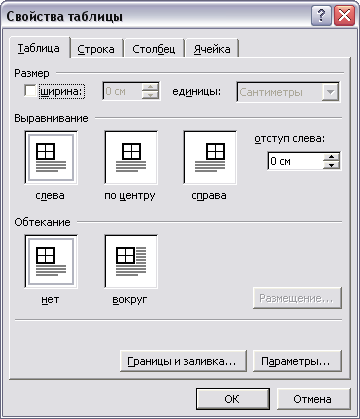This screenshot has width=360, height=419.
Task: Click the "отступ слева" input field
Action: pyautogui.click(x=295, y=161)
